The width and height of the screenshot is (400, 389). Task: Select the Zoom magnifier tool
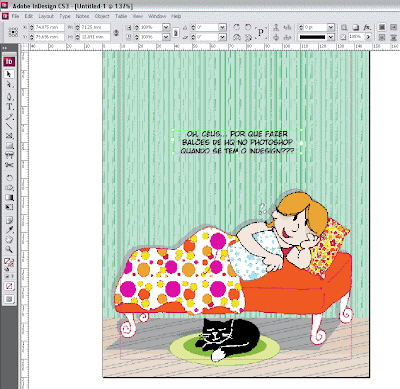coord(9,249)
